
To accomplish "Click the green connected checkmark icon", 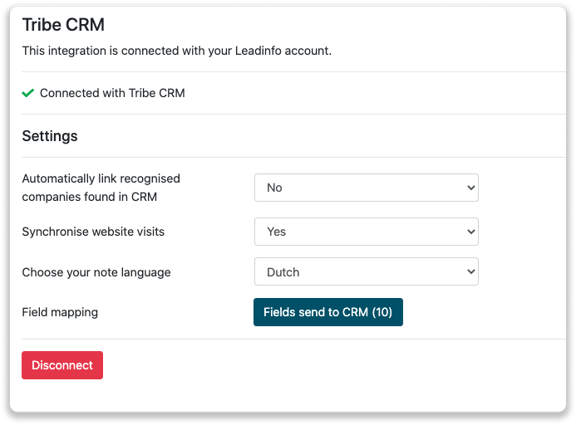I will pyautogui.click(x=28, y=93).
